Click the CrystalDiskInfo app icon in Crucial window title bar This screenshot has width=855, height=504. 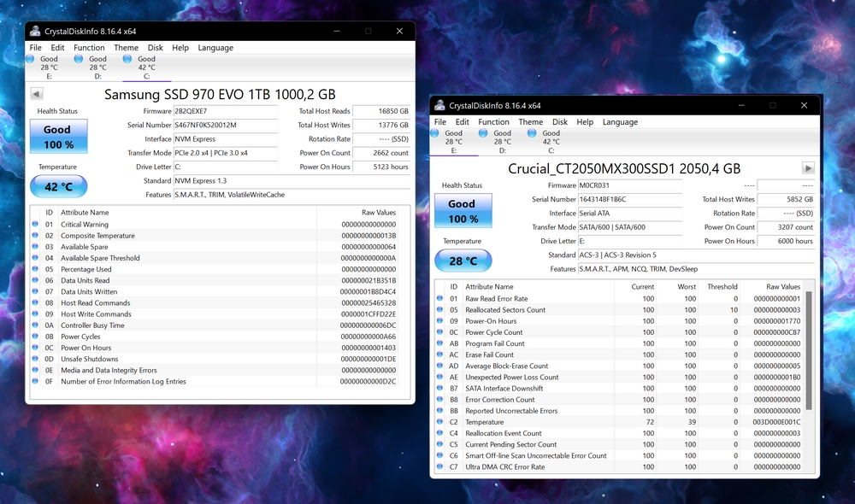(x=439, y=105)
